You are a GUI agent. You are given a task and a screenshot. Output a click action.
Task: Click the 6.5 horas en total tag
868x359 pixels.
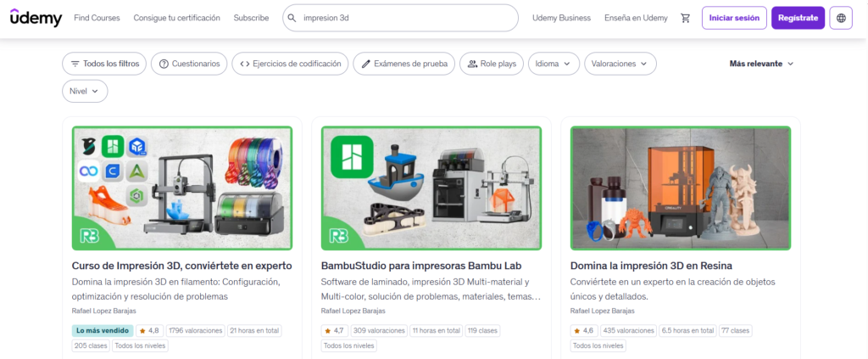[x=687, y=331]
